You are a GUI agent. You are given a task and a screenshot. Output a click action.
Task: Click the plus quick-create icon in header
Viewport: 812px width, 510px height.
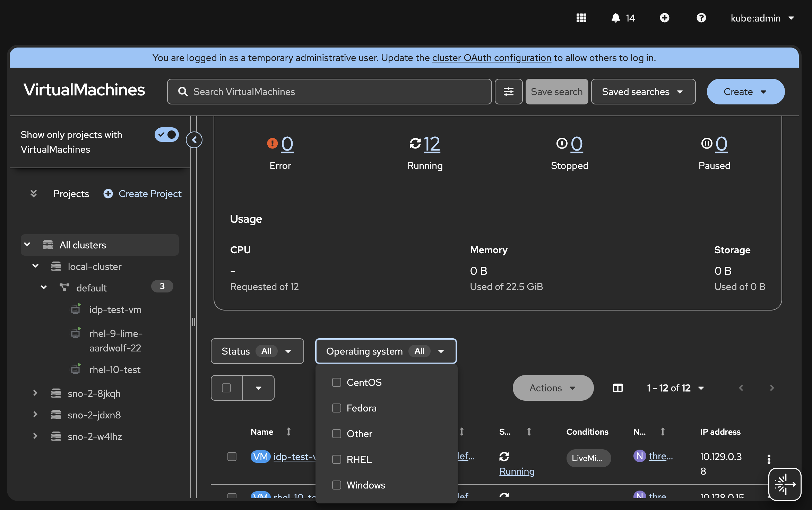pyautogui.click(x=664, y=18)
